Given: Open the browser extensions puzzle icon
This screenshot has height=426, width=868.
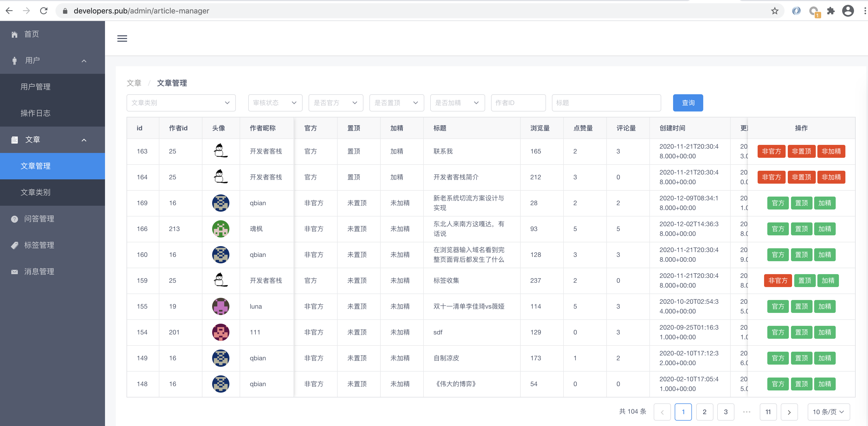Looking at the screenshot, I should pyautogui.click(x=831, y=11).
